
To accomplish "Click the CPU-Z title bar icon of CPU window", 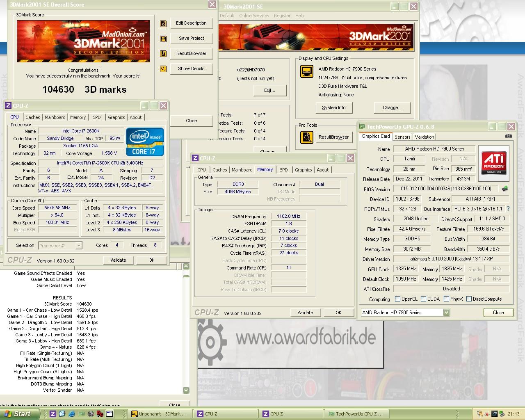I will pyautogui.click(x=8, y=106).
